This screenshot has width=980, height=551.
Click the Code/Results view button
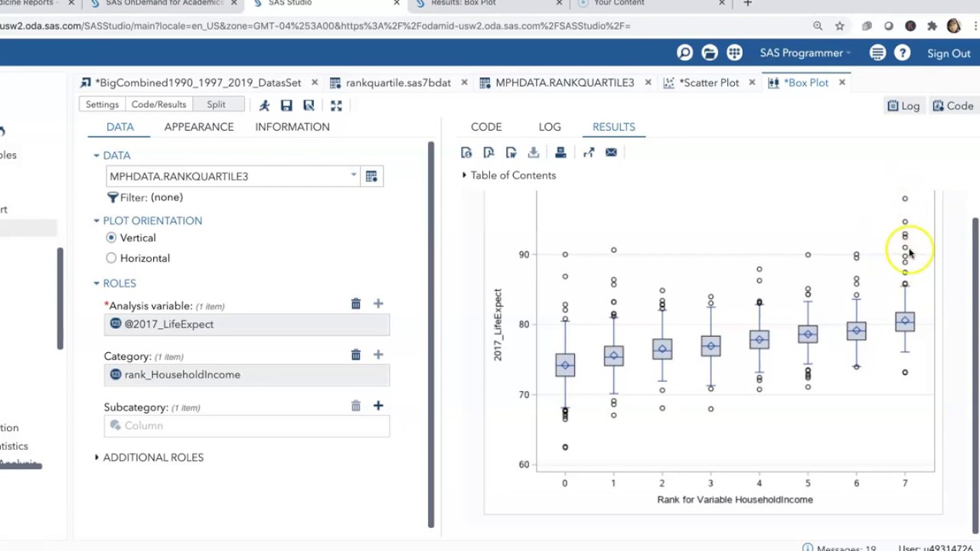point(158,105)
